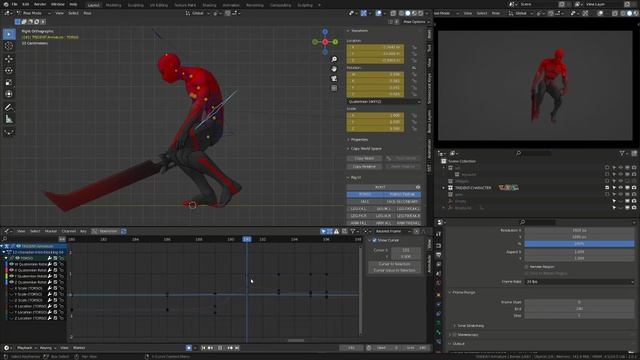Click the lock icon beside Location X
640x360 pixels.
pyautogui.click(x=414, y=47)
